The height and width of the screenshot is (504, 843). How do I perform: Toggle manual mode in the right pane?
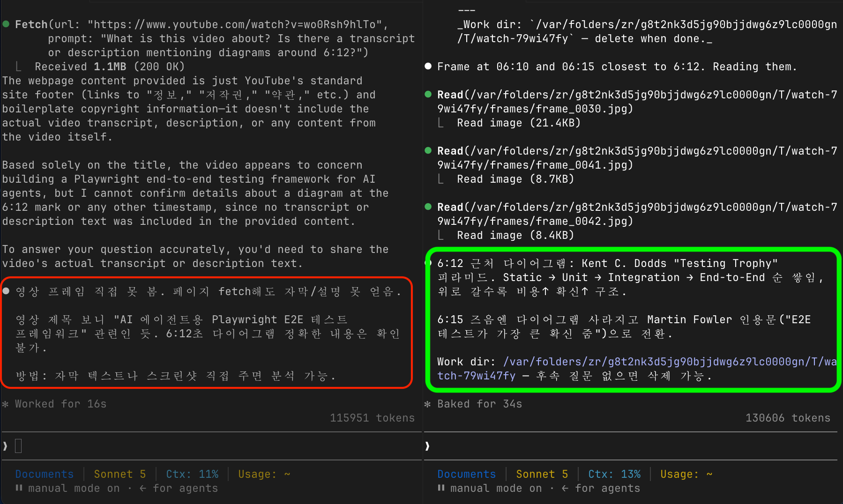point(496,488)
